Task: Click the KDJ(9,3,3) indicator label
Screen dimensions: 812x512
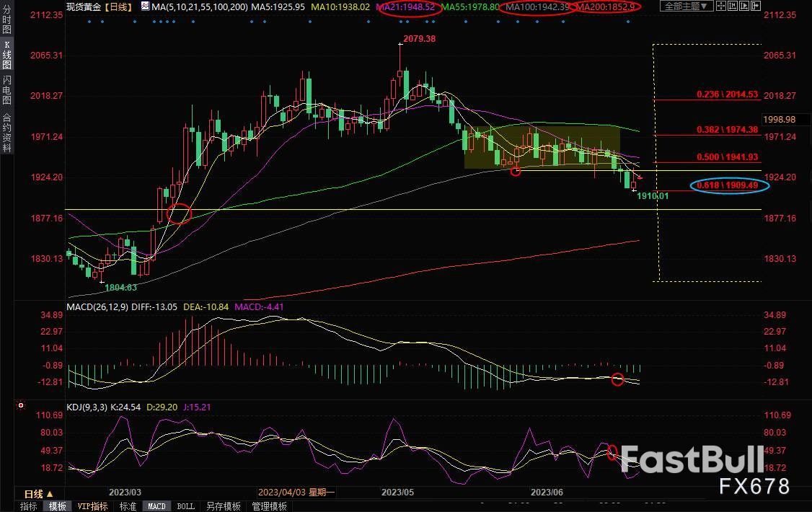Action: (x=87, y=407)
